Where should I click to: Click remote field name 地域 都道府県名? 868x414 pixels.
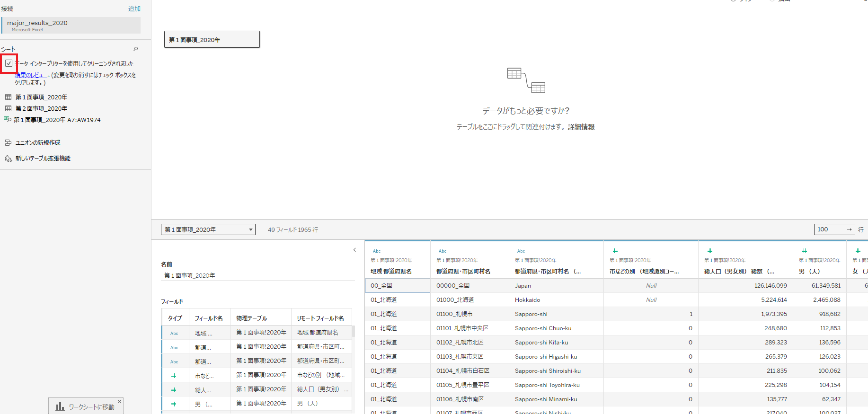pos(318,333)
